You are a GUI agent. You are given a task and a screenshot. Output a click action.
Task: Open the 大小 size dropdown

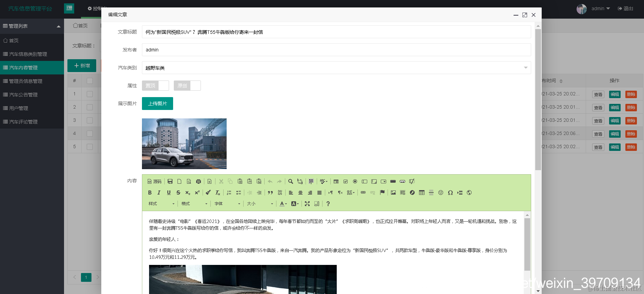pos(260,204)
